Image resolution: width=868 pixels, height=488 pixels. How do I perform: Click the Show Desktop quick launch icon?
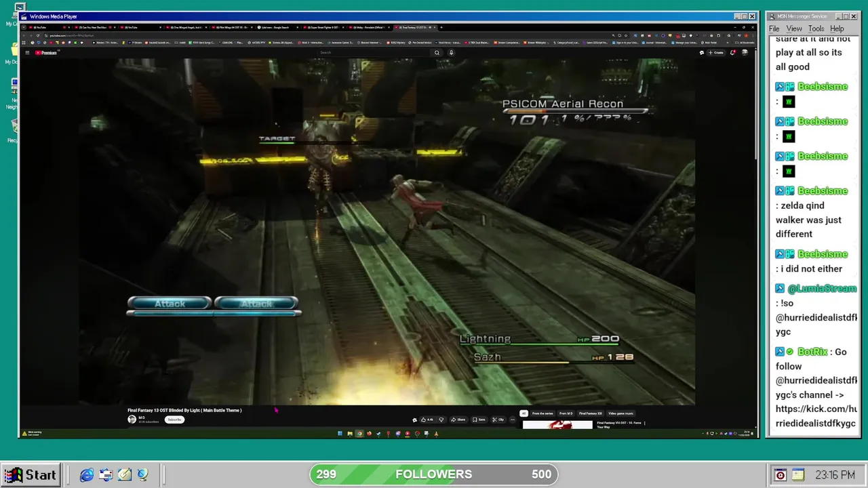click(x=124, y=475)
